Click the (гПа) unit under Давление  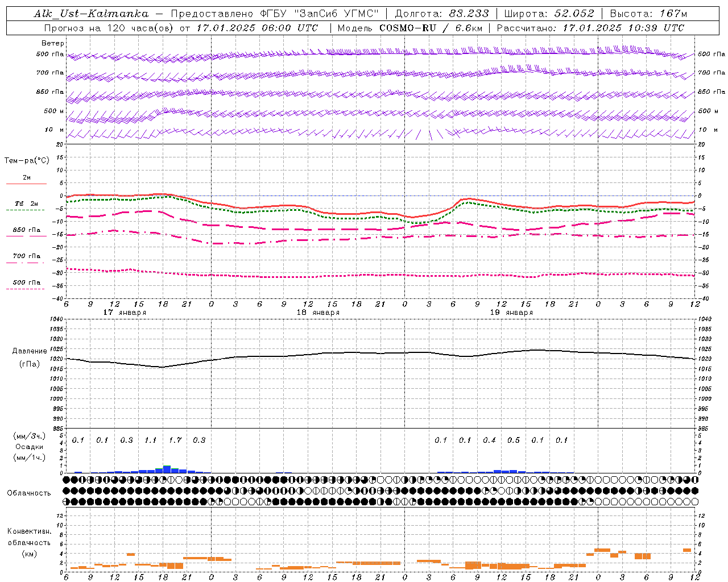[30, 364]
